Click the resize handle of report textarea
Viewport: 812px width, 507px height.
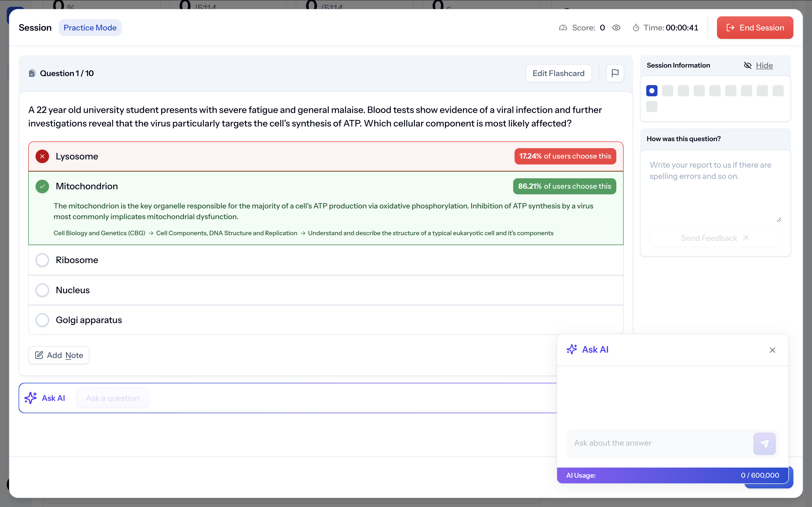[x=779, y=220]
